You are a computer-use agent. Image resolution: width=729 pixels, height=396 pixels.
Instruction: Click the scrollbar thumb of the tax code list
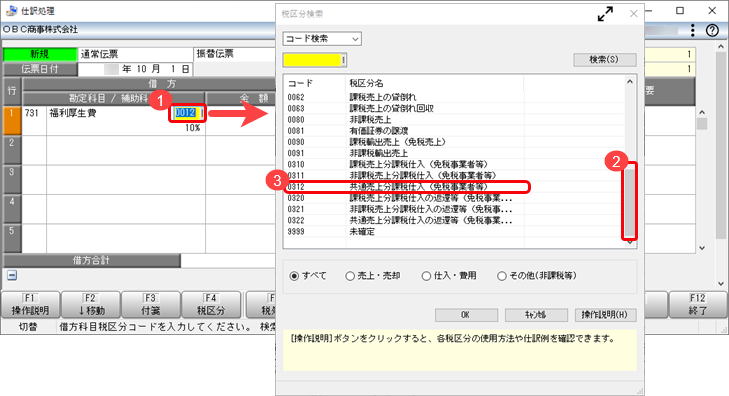click(630, 202)
